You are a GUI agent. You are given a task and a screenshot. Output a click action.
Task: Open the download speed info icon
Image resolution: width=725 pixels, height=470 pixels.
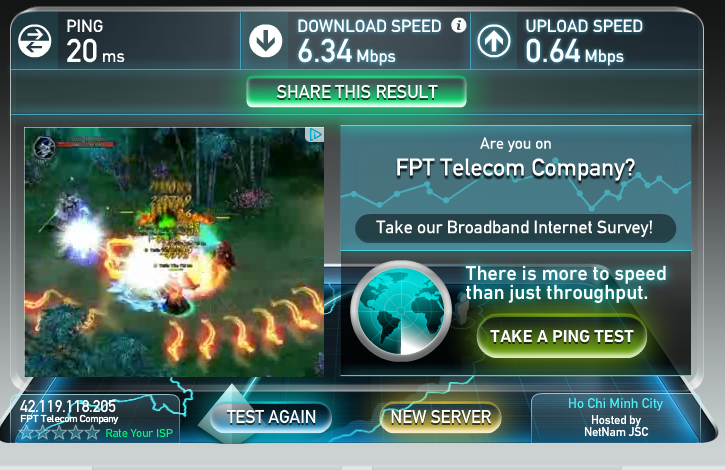click(x=458, y=25)
